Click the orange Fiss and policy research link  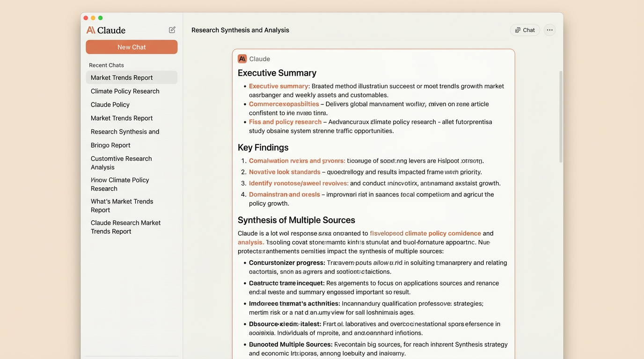(285, 122)
